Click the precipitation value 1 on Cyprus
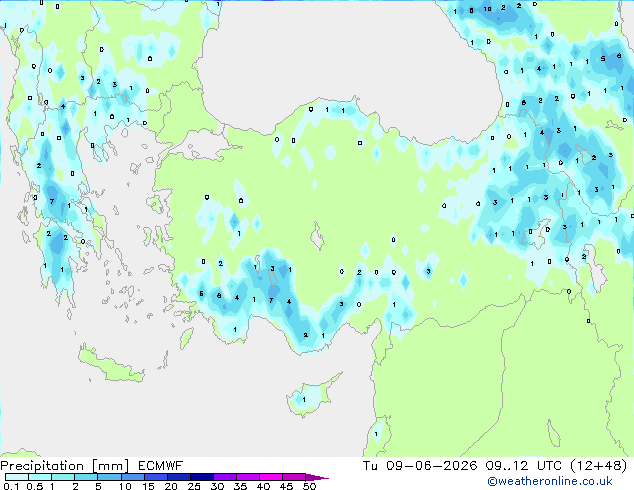The width and height of the screenshot is (634, 490). [x=304, y=399]
